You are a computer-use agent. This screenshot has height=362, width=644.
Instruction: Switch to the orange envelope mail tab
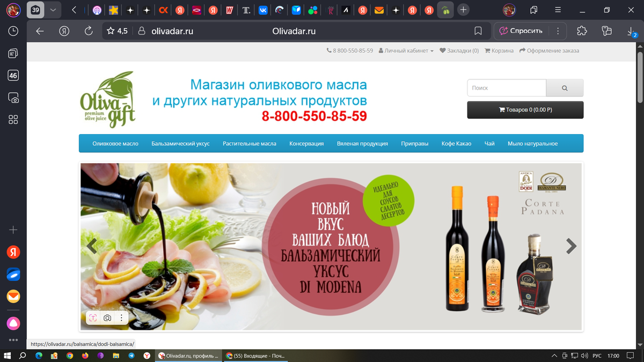379,10
